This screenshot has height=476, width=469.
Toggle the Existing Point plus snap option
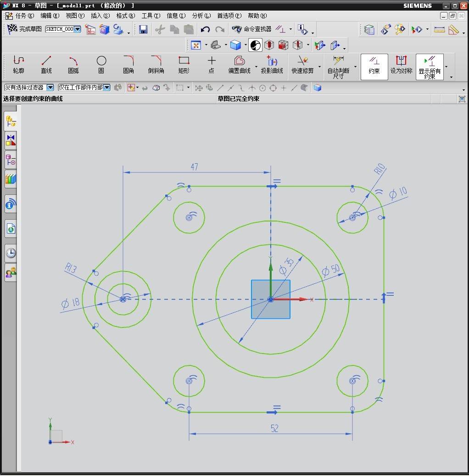click(x=284, y=88)
